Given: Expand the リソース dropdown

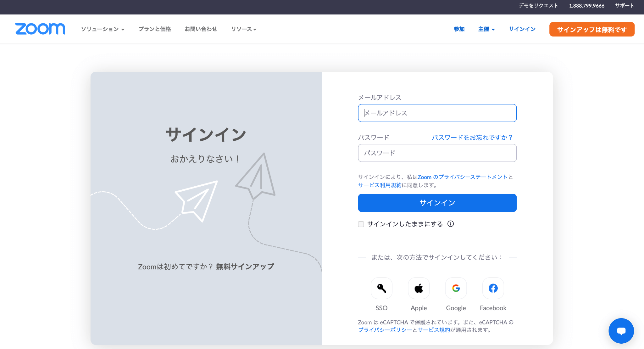Looking at the screenshot, I should click(x=244, y=29).
